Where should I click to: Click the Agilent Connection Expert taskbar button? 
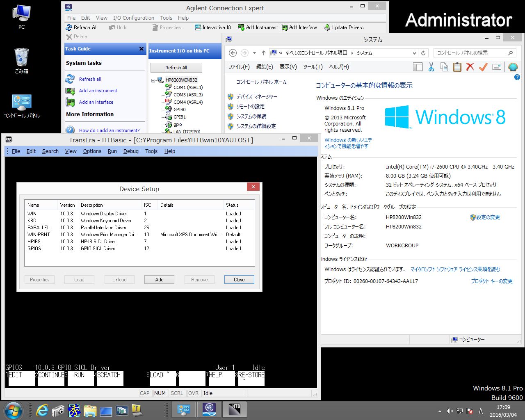tap(209, 409)
